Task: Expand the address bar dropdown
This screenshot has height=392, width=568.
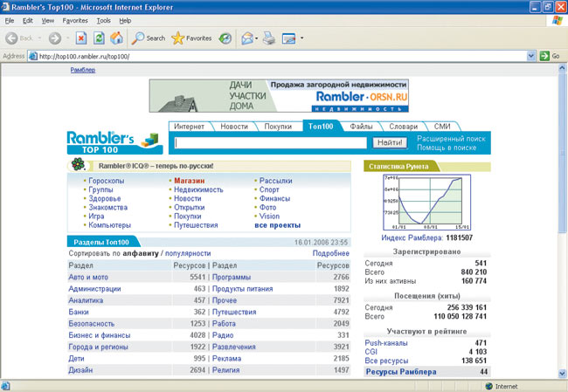Action: click(531, 56)
